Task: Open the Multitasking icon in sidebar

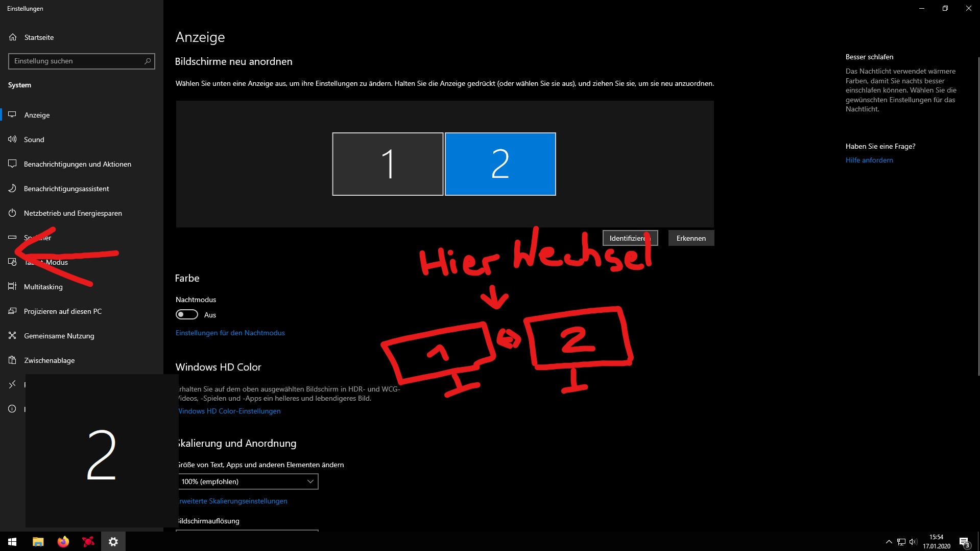Action: (12, 287)
